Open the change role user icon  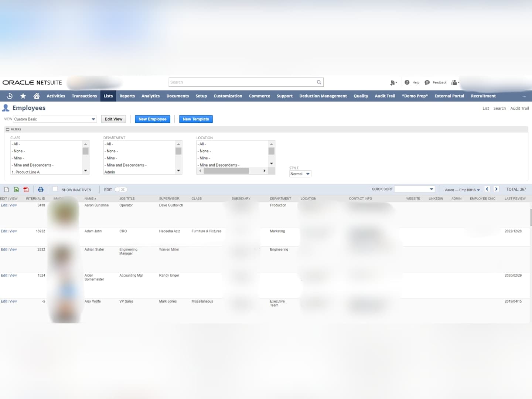click(455, 82)
